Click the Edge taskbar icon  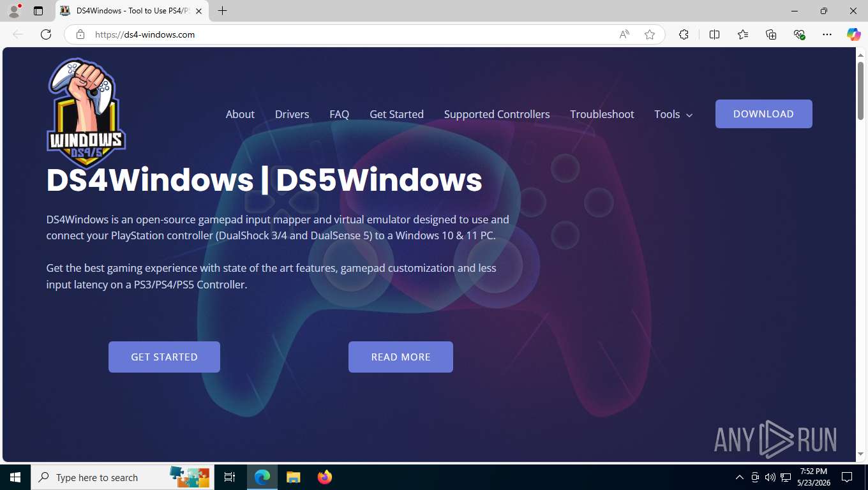(262, 477)
